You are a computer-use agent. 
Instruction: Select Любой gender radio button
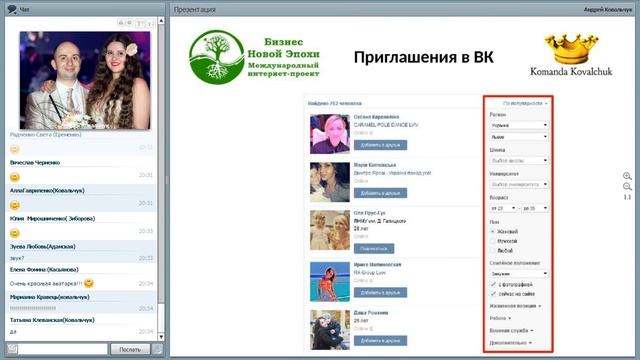pyautogui.click(x=493, y=251)
